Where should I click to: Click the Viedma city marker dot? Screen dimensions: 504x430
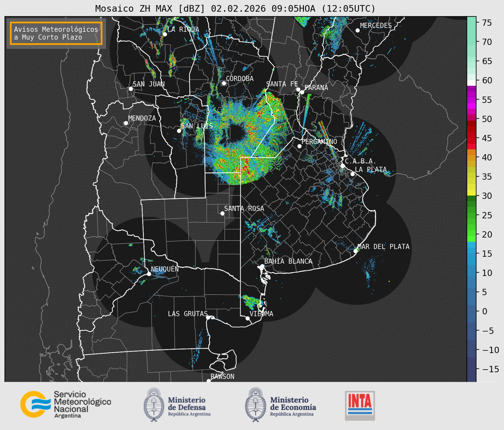pyautogui.click(x=248, y=318)
